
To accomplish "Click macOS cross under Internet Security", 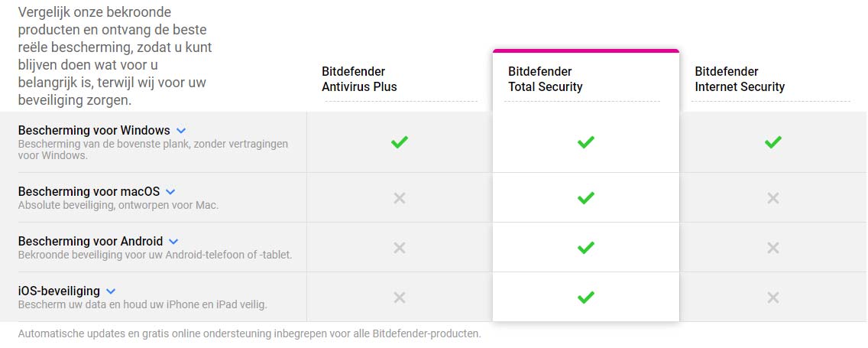I will (x=772, y=198).
